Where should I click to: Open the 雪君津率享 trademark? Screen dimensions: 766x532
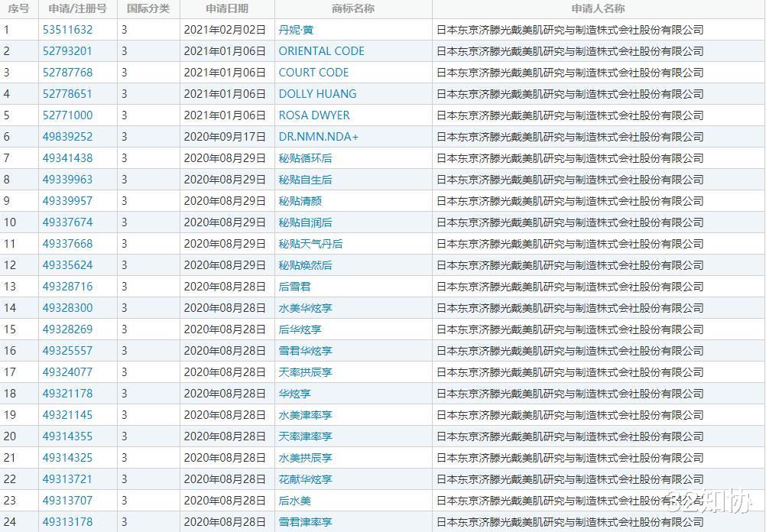305,522
